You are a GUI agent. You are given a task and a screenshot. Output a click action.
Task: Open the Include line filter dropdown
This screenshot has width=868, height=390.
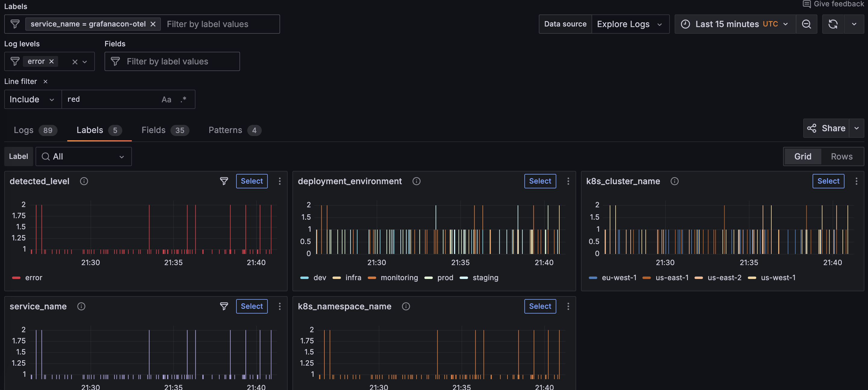tap(32, 99)
